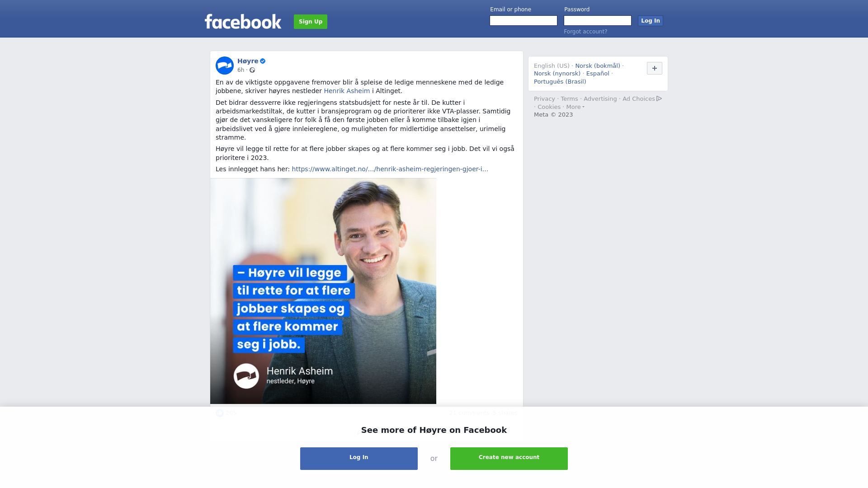Viewport: 868px width, 488px height.
Task: Click the Password input field
Action: tap(598, 21)
